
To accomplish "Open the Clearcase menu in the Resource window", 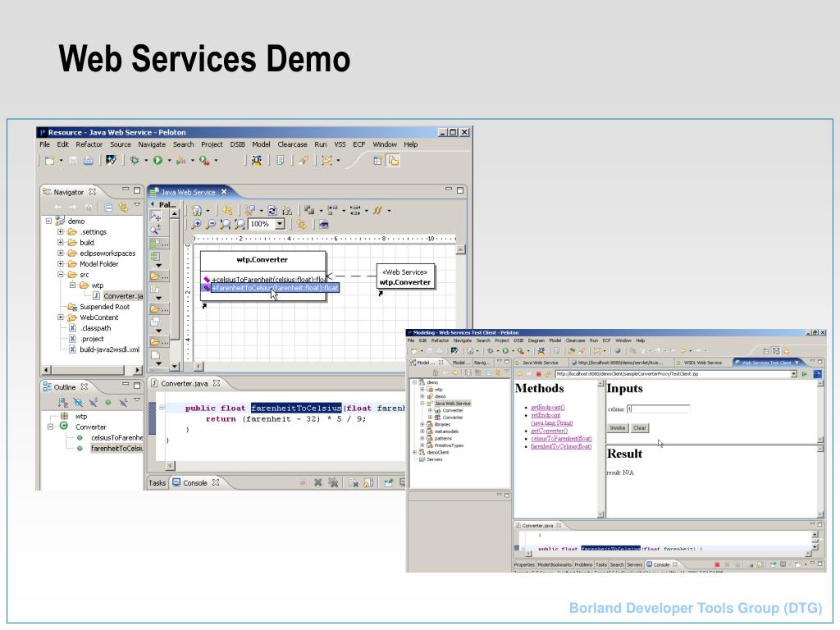I will coord(293,144).
